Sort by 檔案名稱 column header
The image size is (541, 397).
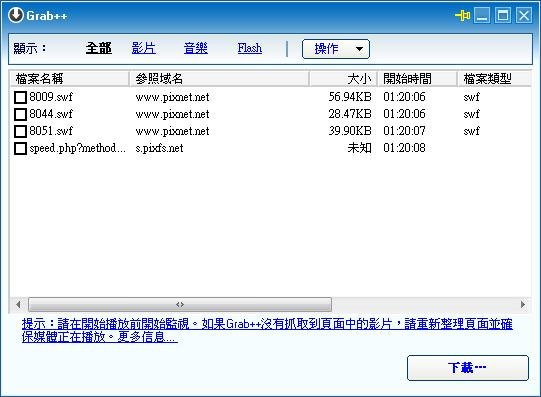coord(69,79)
